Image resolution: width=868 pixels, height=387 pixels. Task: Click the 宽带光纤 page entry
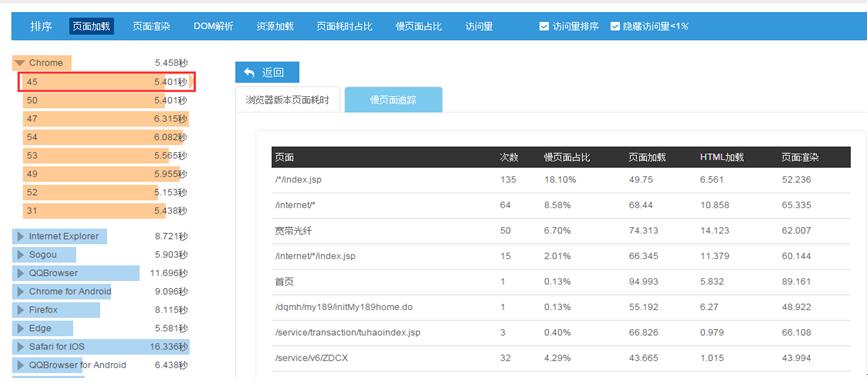[x=293, y=231]
